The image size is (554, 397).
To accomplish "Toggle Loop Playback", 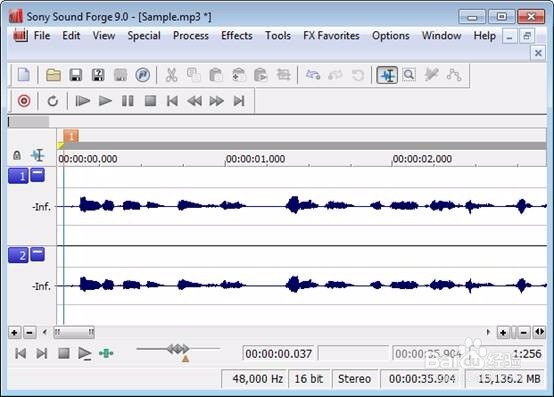I will tap(53, 101).
